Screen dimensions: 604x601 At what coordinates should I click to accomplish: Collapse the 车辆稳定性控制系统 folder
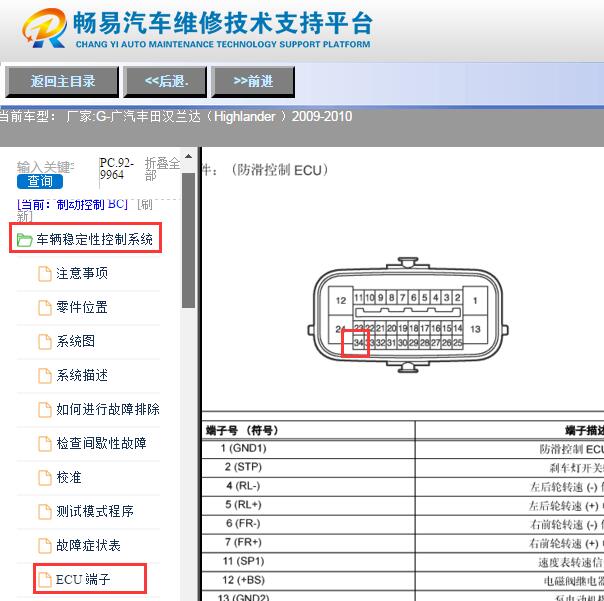pos(94,239)
